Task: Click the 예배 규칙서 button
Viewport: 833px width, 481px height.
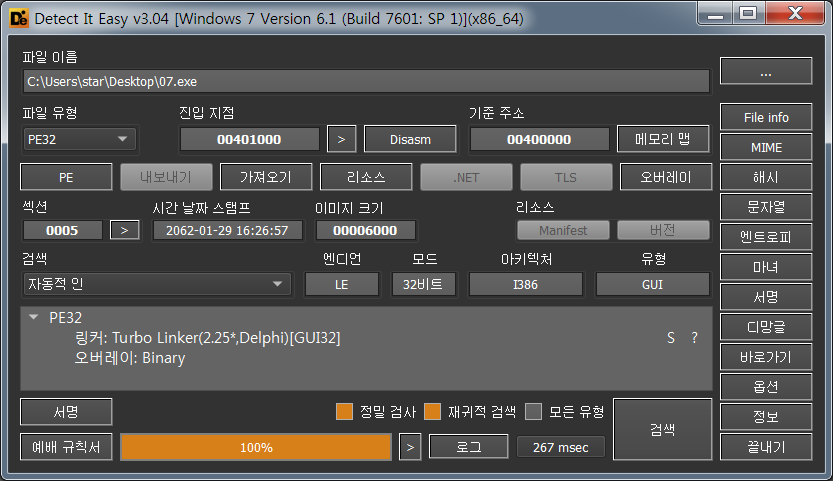Action: tap(66, 447)
